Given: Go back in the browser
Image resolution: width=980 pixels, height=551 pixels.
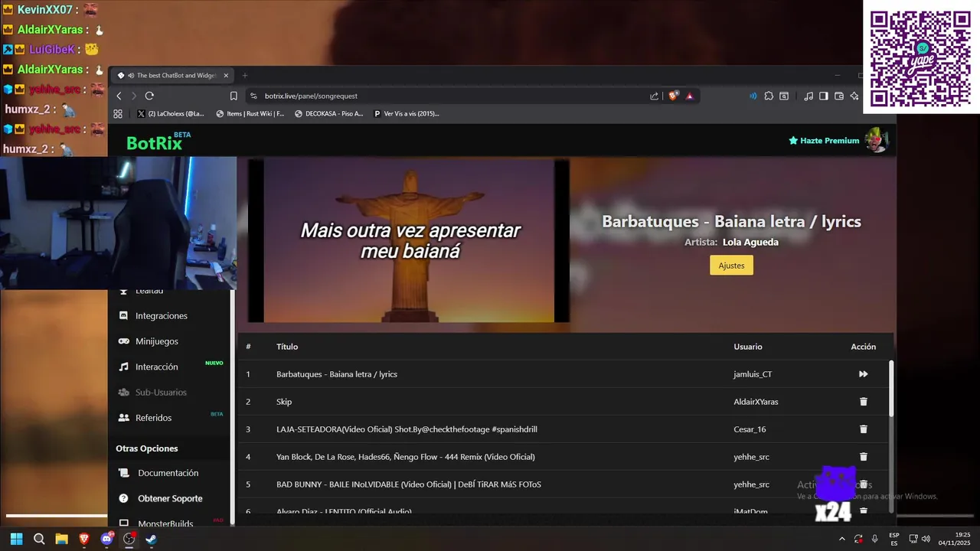Looking at the screenshot, I should pos(119,96).
